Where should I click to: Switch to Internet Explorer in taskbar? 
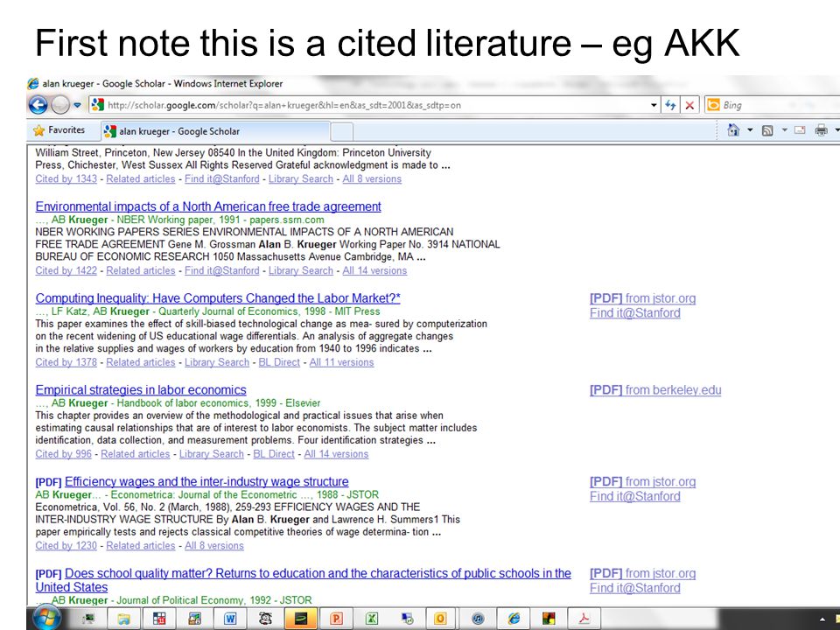pyautogui.click(x=514, y=619)
